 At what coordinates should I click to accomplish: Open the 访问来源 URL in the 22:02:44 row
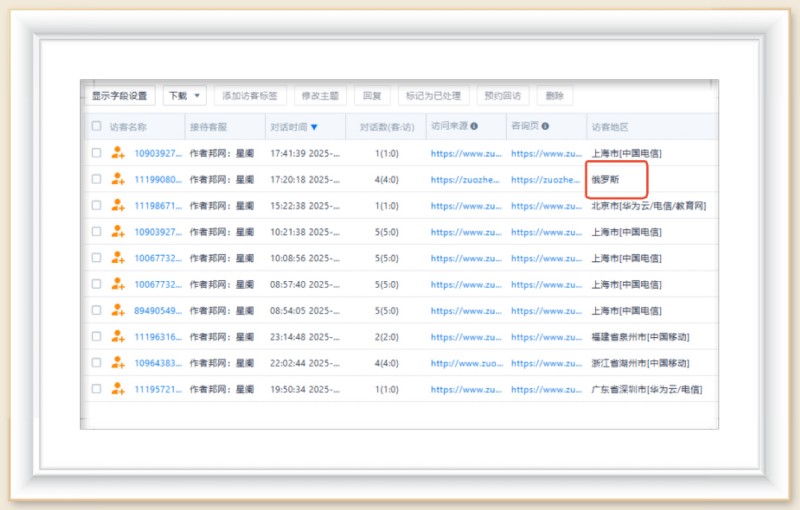click(466, 363)
